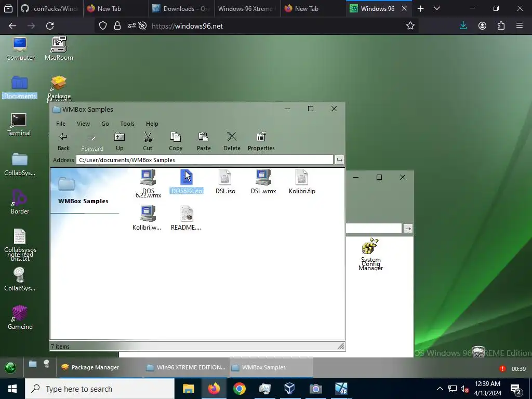Launch the Gameing desktop shortcut

(x=20, y=317)
